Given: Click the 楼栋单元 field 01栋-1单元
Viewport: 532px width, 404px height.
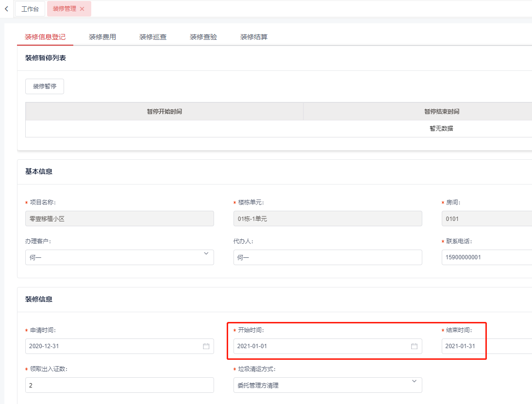Looking at the screenshot, I should [x=328, y=219].
